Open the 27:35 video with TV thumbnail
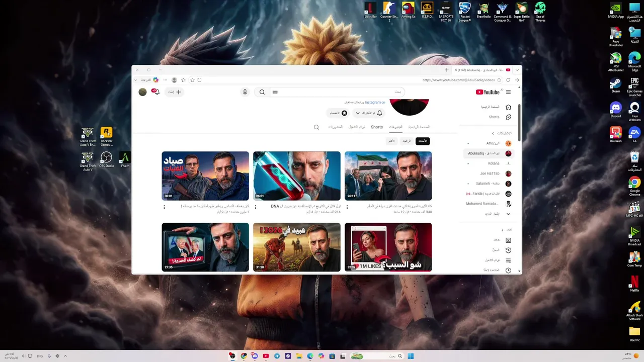Viewport: 644px width, 362px height. pyautogui.click(x=205, y=247)
